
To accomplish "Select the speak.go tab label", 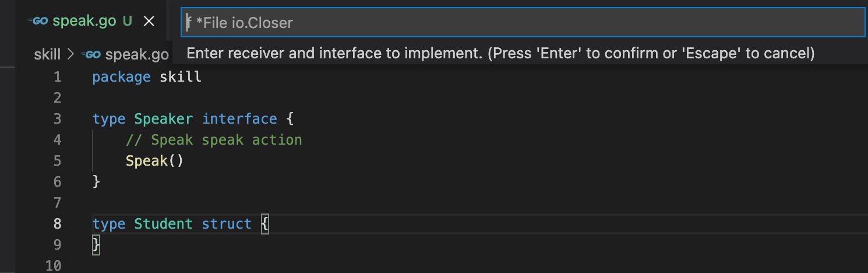I will point(84,22).
